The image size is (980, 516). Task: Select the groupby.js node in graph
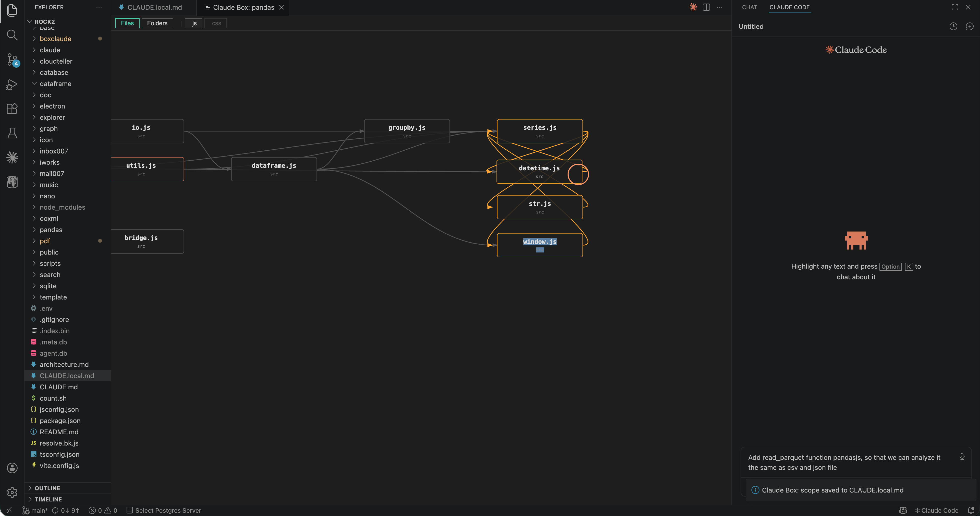click(x=407, y=131)
